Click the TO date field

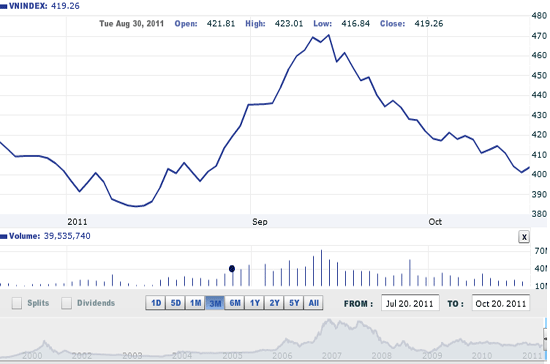point(501,303)
